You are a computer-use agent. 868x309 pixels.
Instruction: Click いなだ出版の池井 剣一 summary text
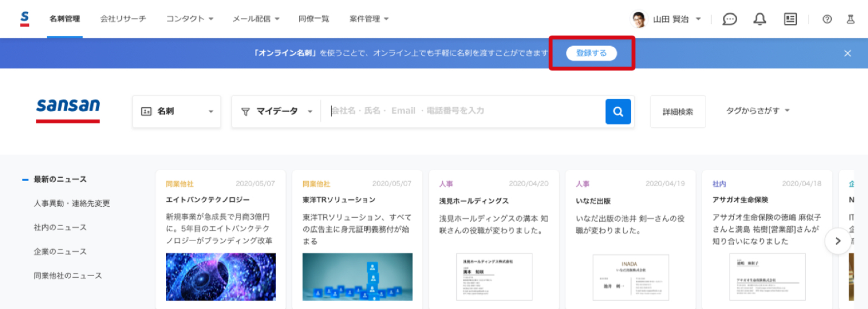point(630,223)
